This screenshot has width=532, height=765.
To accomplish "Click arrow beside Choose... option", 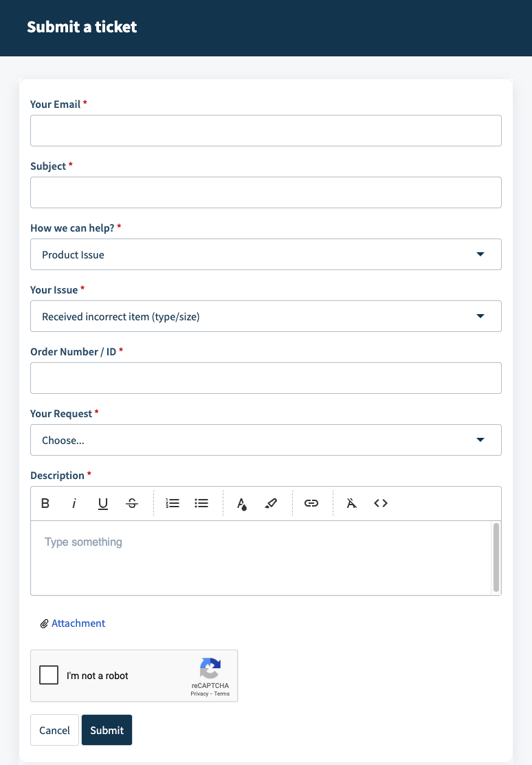I will (480, 440).
